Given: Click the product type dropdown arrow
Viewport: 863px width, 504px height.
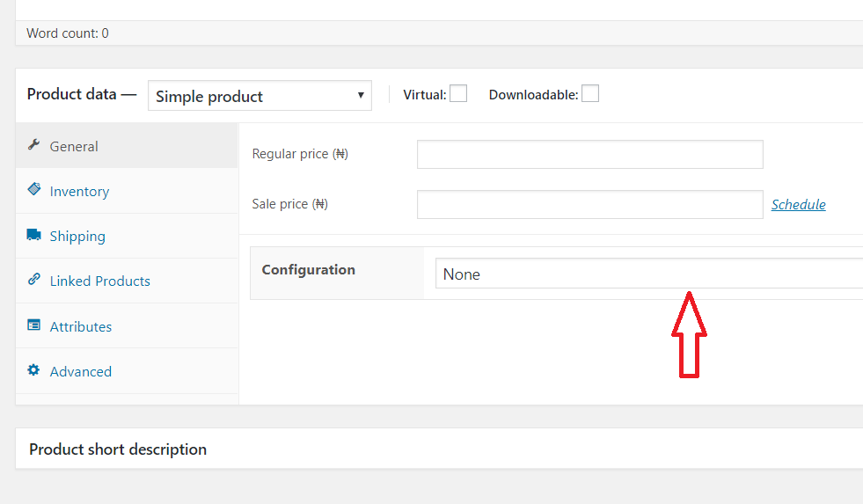Looking at the screenshot, I should tap(361, 95).
